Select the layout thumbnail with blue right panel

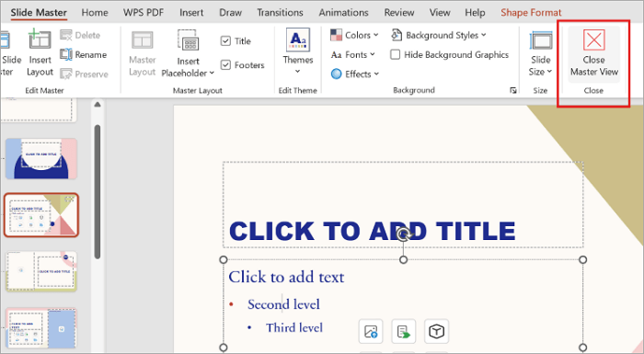(x=41, y=327)
